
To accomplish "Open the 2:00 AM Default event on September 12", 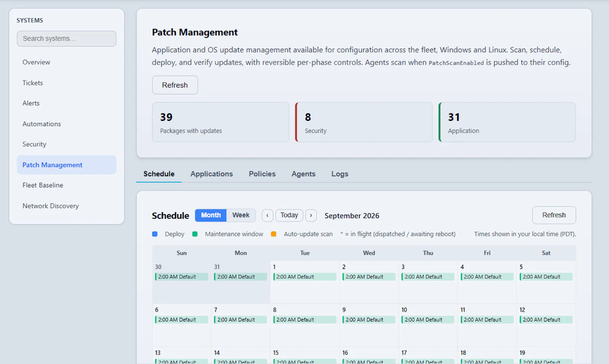I will click(x=546, y=320).
